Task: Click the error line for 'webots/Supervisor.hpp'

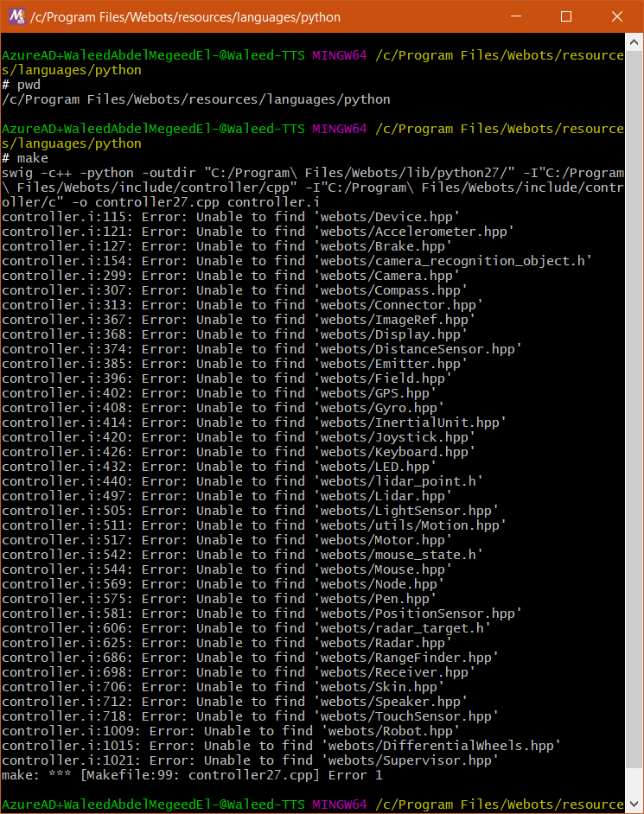Action: tap(251, 760)
